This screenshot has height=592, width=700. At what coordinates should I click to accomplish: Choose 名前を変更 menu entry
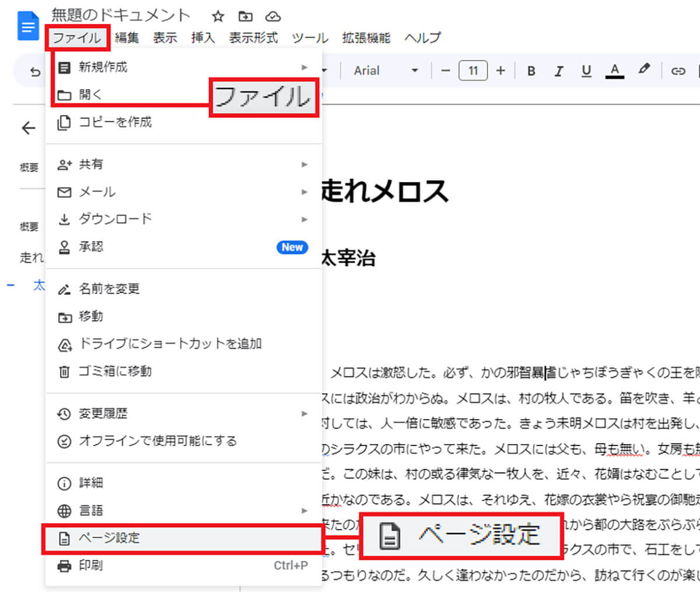(184, 289)
